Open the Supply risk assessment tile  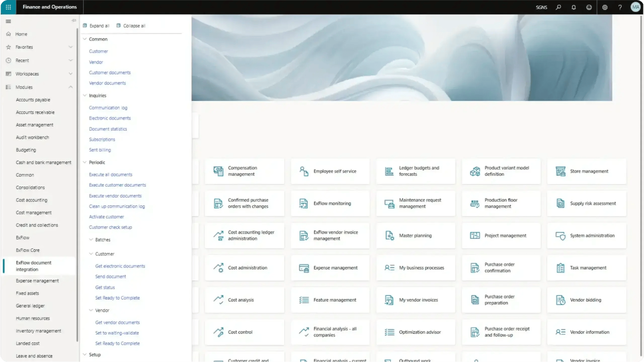(586, 203)
